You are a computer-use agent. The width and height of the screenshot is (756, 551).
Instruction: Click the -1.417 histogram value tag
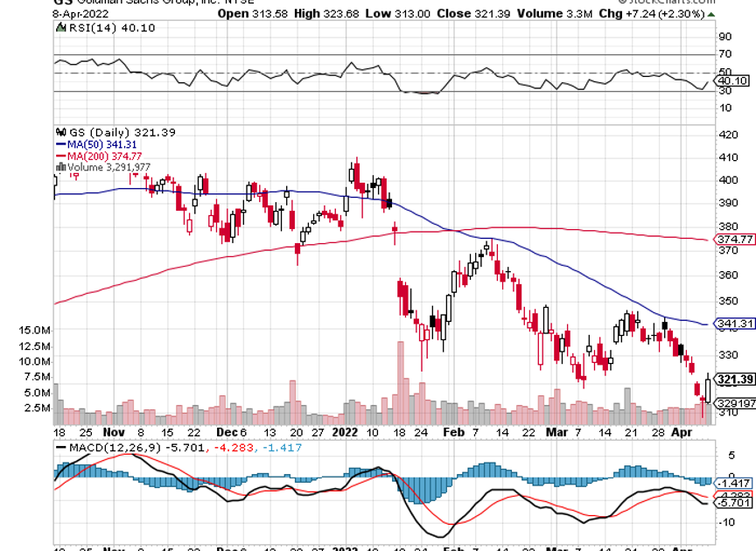point(733,483)
